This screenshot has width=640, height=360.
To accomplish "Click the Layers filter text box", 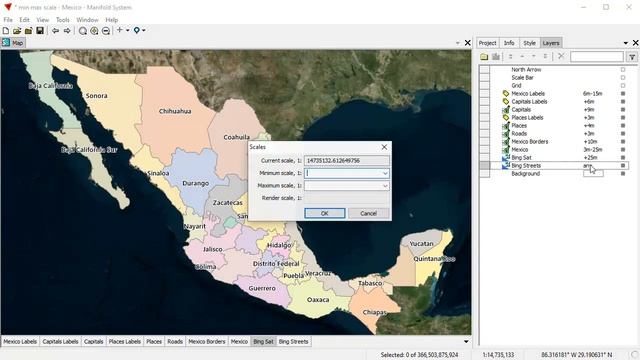I will pos(597,57).
